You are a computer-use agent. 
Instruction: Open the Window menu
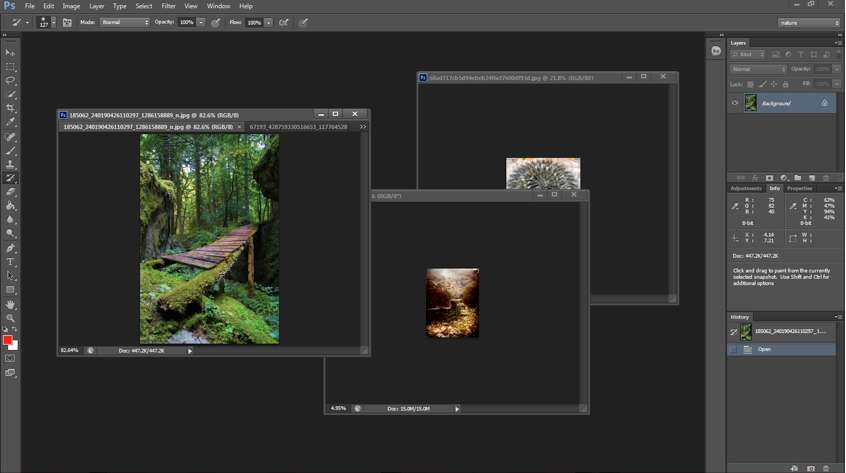[x=218, y=6]
